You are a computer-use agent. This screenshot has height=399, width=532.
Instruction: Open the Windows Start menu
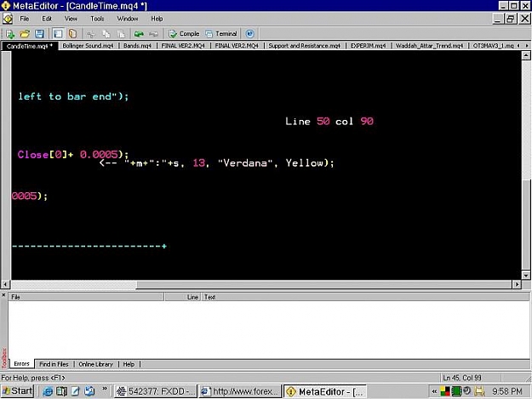click(18, 391)
